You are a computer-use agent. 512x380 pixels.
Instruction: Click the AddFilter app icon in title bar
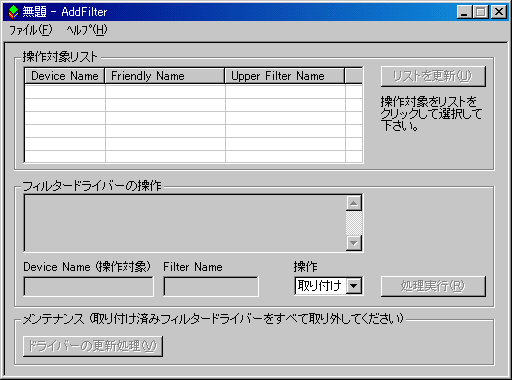tap(13, 12)
